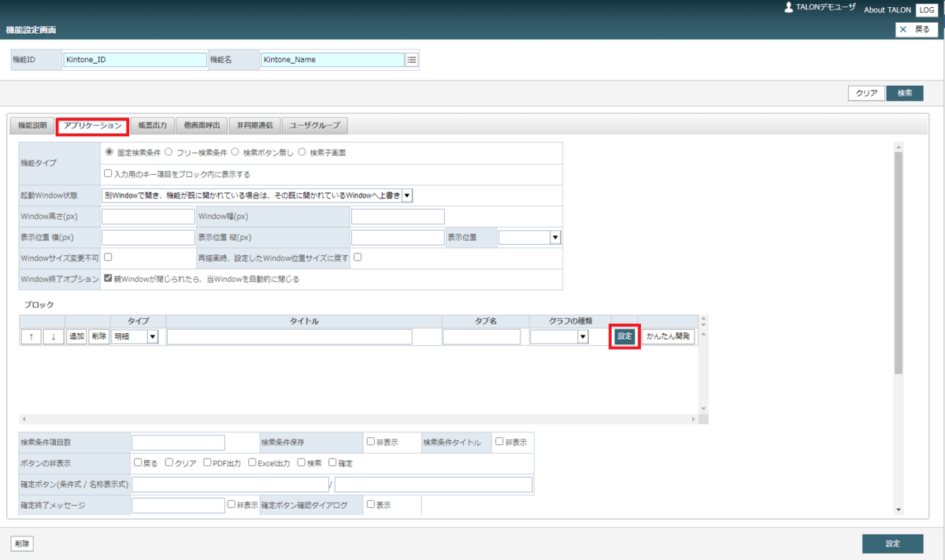This screenshot has width=945, height=560.
Task: Check the PDF出力 hide-button checkbox
Action: coord(207,462)
